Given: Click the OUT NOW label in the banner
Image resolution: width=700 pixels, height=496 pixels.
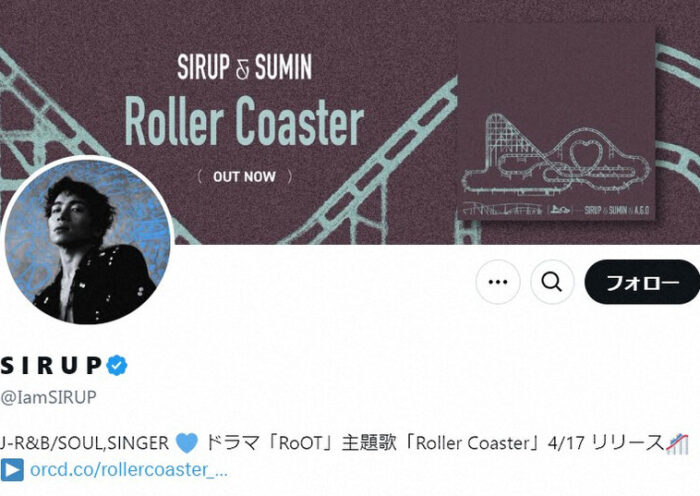Looking at the screenshot, I should pyautogui.click(x=244, y=177).
